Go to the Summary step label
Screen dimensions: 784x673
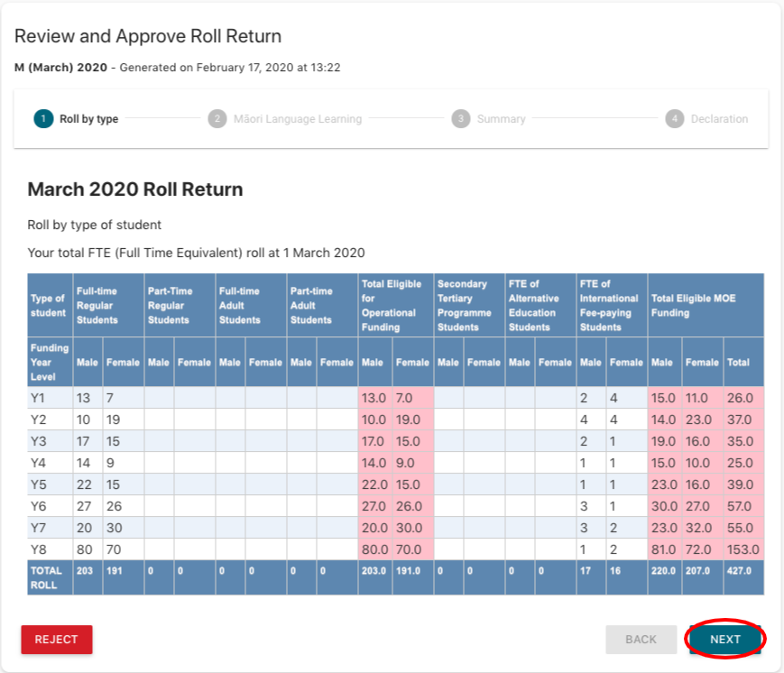501,118
